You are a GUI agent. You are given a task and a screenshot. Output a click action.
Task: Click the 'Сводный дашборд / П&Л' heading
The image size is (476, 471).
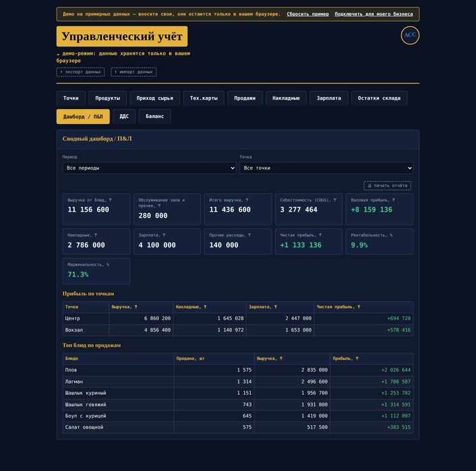coord(97,139)
